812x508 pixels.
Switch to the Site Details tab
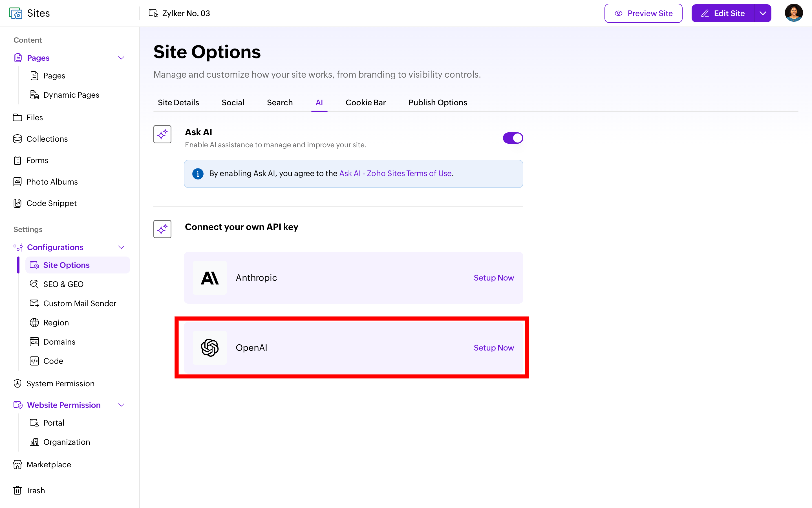point(178,102)
